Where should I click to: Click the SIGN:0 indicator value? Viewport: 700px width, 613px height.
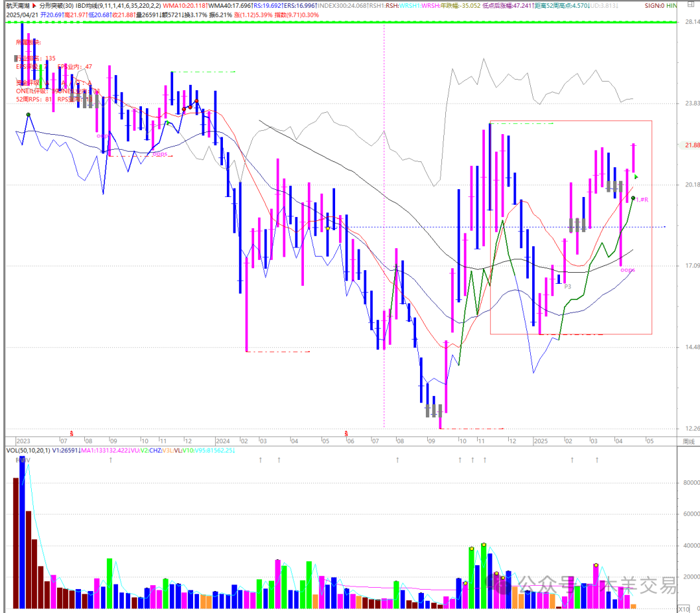[655, 6]
